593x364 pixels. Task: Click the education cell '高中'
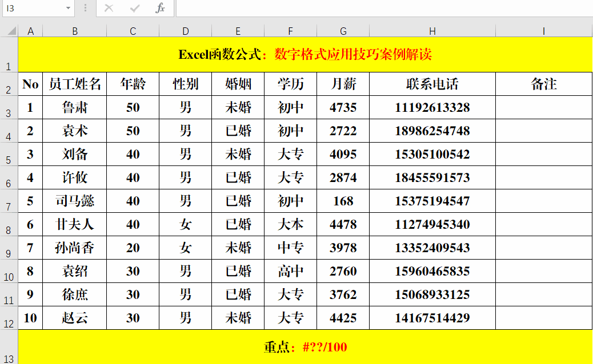tap(290, 272)
